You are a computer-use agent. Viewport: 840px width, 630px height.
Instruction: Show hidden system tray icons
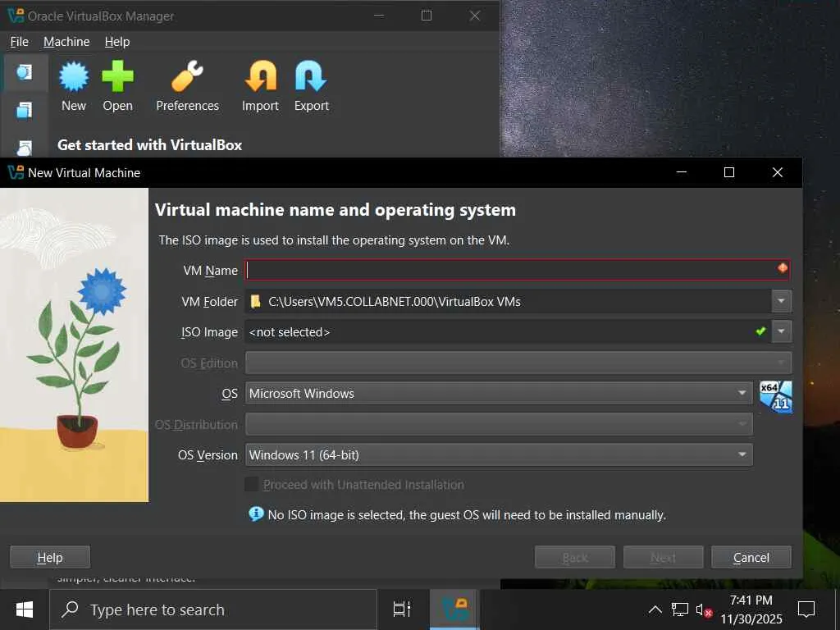(x=655, y=609)
